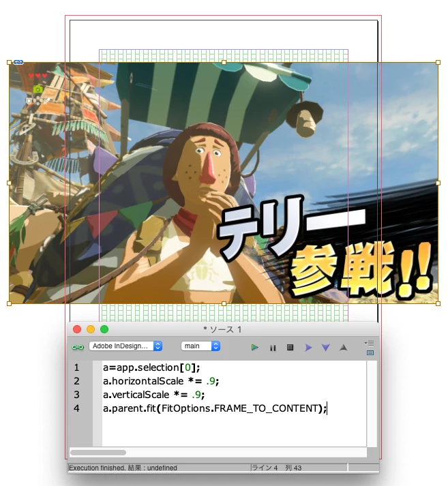The width and height of the screenshot is (448, 486).
Task: Step out with the up arrow icon
Action: click(x=343, y=348)
